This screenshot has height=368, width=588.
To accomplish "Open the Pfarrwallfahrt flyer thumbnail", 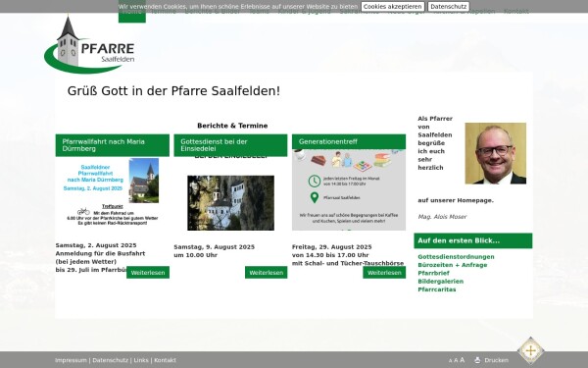I will 113,192.
